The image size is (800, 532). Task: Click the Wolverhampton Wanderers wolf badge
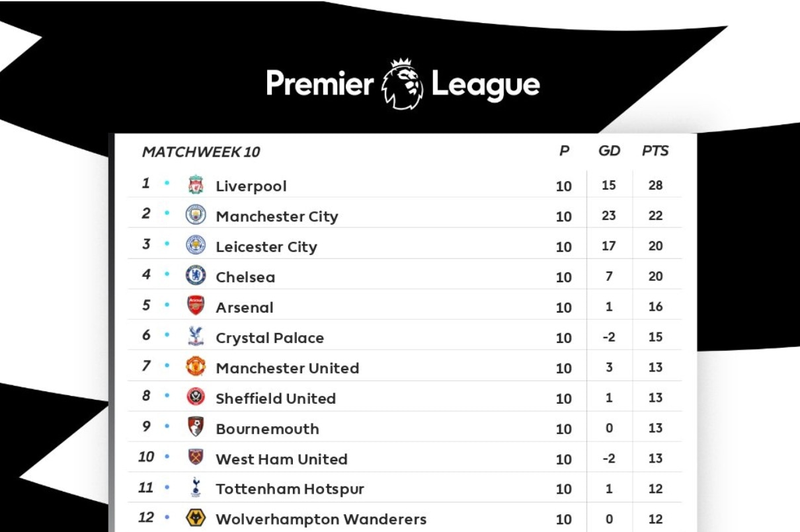(196, 519)
